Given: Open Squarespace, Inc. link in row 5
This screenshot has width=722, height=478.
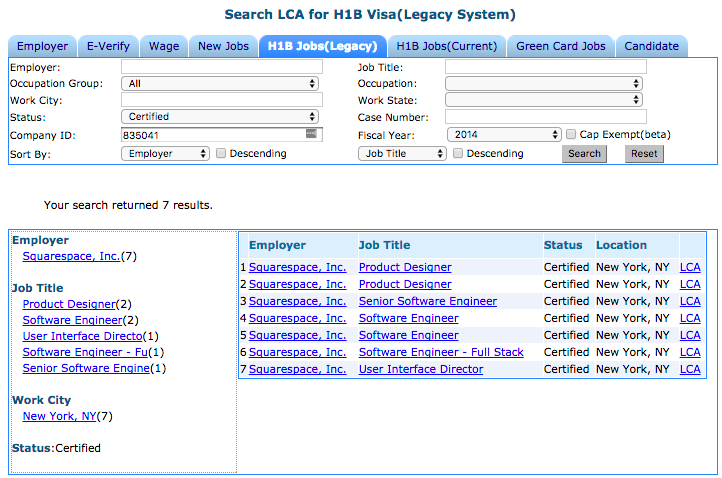Looking at the screenshot, I should click(297, 335).
